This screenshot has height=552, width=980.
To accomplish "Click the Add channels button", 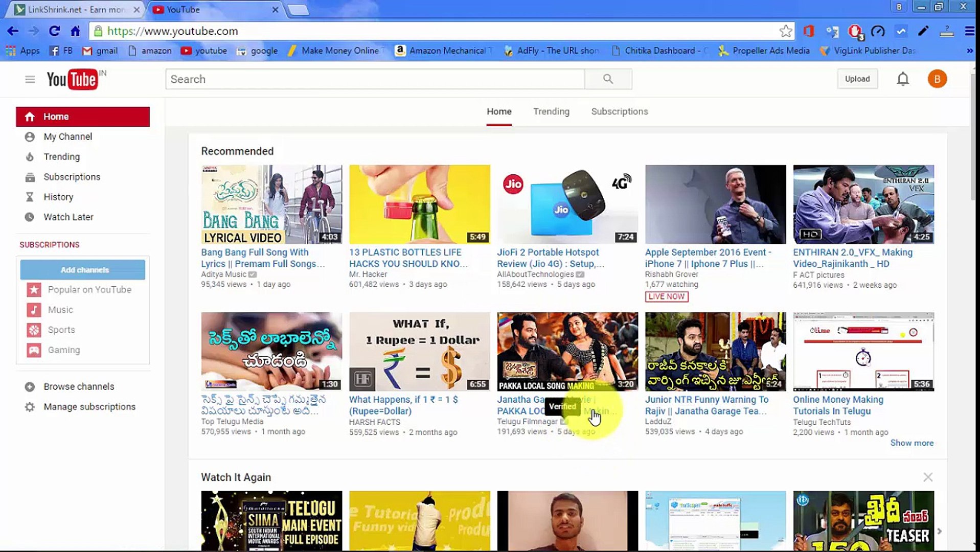I will tap(83, 269).
